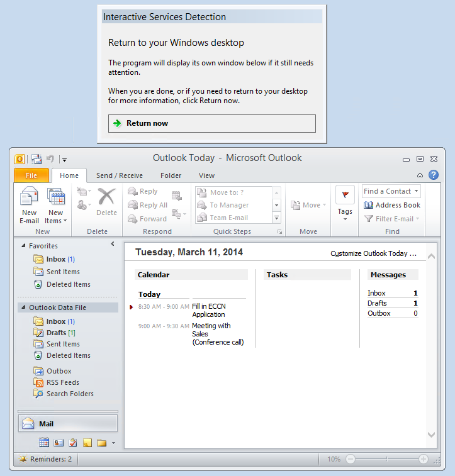The width and height of the screenshot is (455, 476).
Task: Click Send/Receive All Folders quick access icon
Action: (37, 158)
